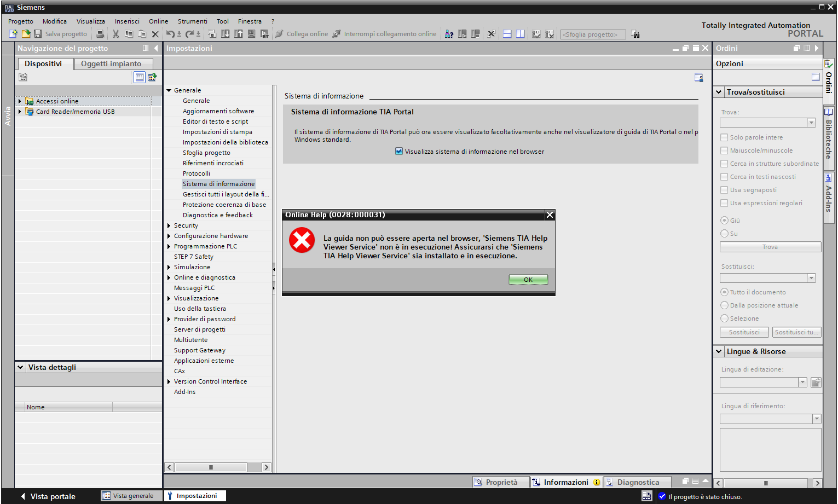This screenshot has width=838, height=504.
Task: Click the binoculars search-in-project icon
Action: [635, 34]
